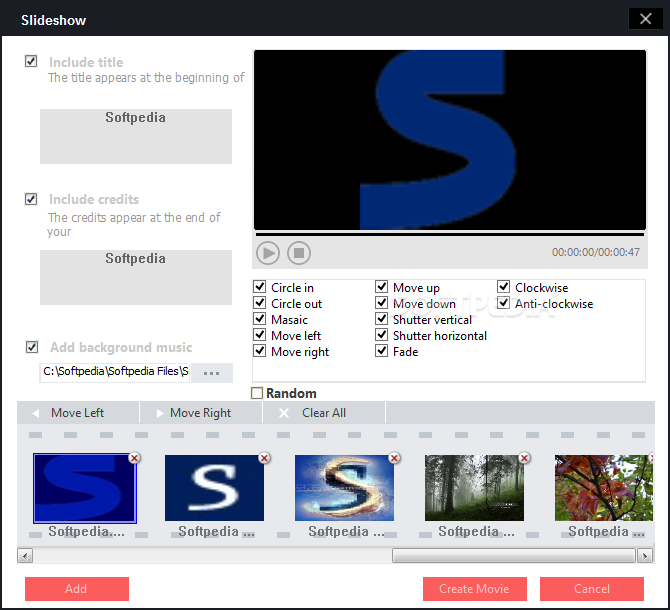This screenshot has height=610, width=670.
Task: Toggle Include credits checkbox
Action: pos(31,199)
